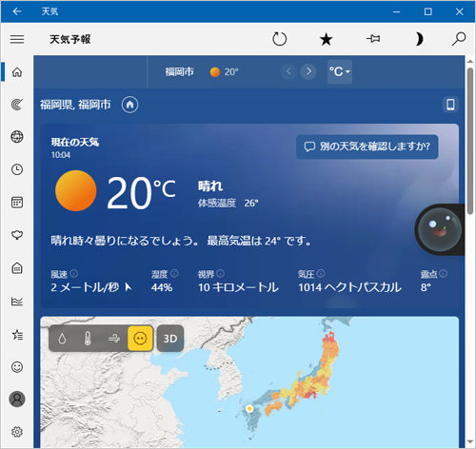
Task: Select wind map layer
Action: 114,339
